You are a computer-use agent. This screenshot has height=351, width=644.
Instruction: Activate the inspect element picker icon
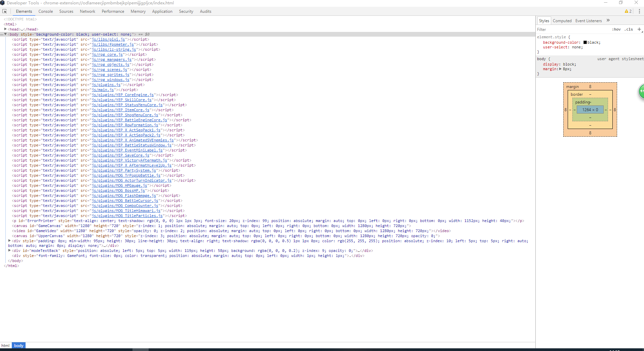click(5, 11)
